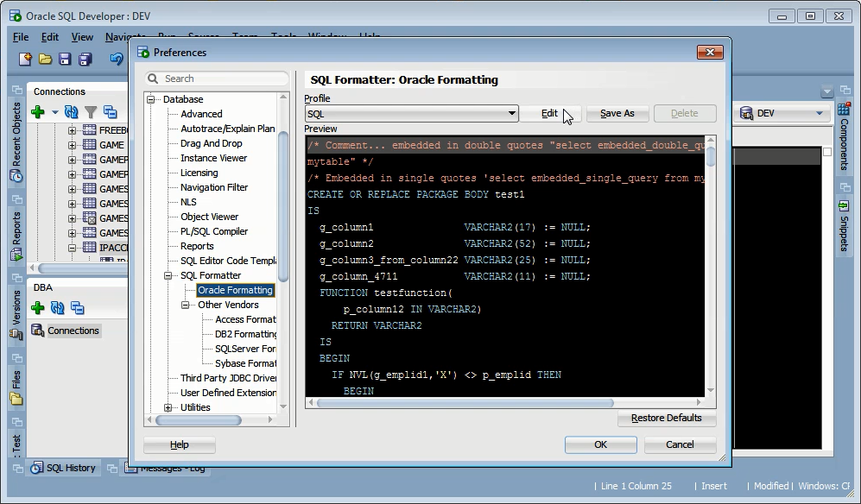Click green plus icon in DBA panel

(38, 308)
